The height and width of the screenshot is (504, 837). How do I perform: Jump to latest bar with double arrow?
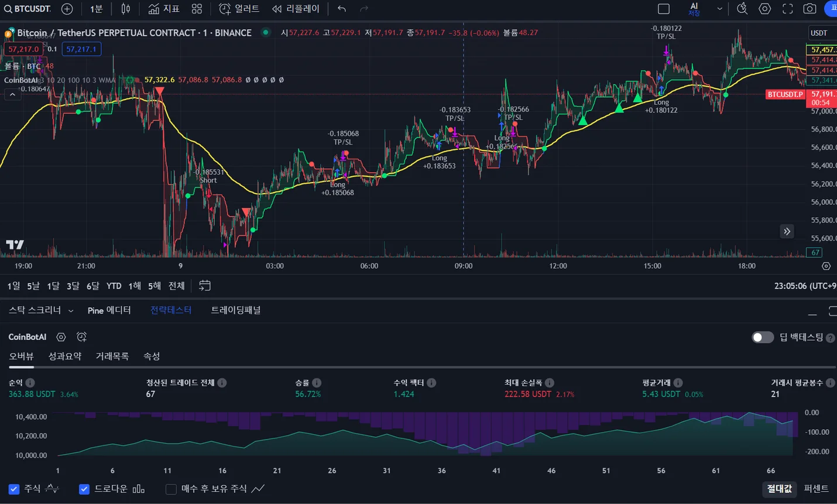(x=787, y=231)
